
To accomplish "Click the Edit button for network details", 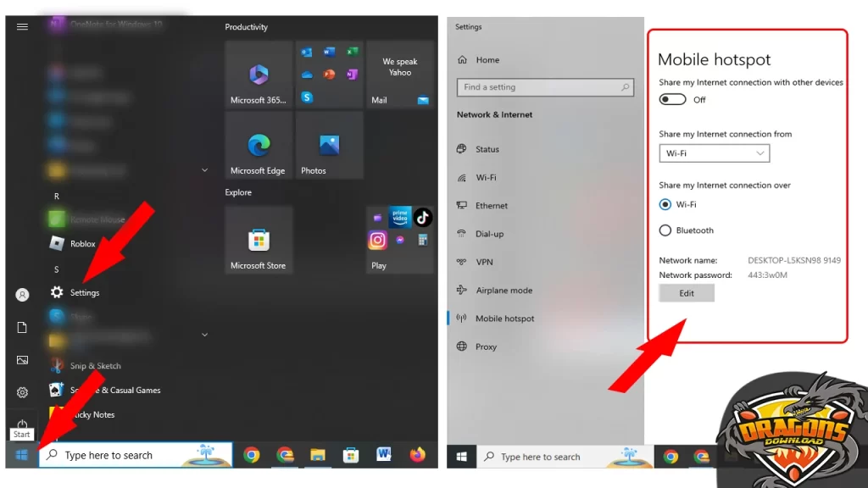I will point(687,293).
